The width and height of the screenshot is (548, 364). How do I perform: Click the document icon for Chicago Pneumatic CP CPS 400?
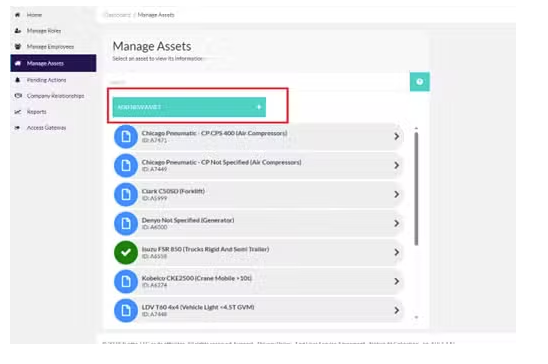click(126, 137)
